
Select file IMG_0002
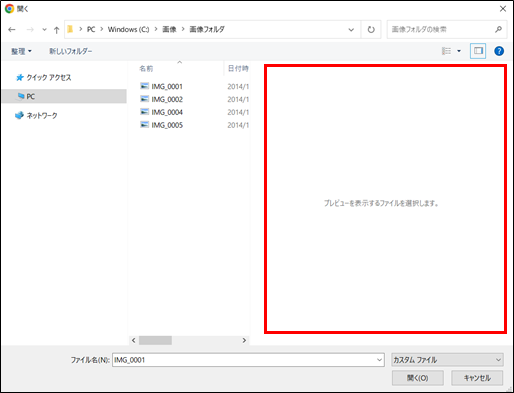(167, 99)
